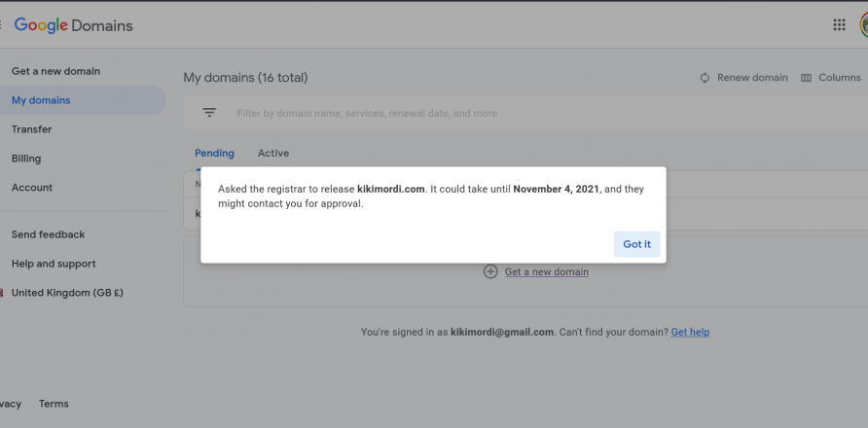Open the Get help link
Viewport: 868px width, 428px height.
tap(690, 333)
